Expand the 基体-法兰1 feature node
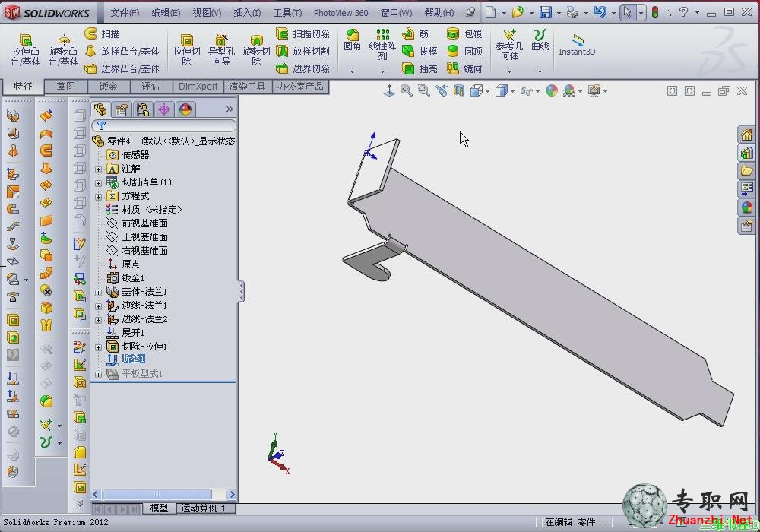 pos(98,293)
